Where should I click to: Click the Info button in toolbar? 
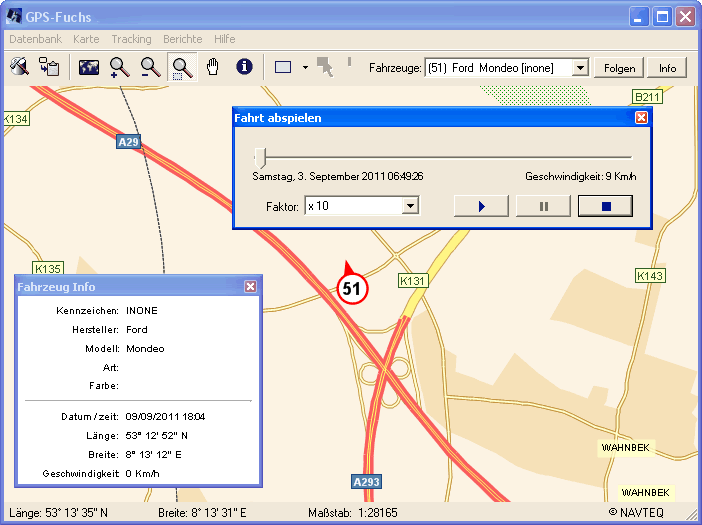(x=667, y=68)
